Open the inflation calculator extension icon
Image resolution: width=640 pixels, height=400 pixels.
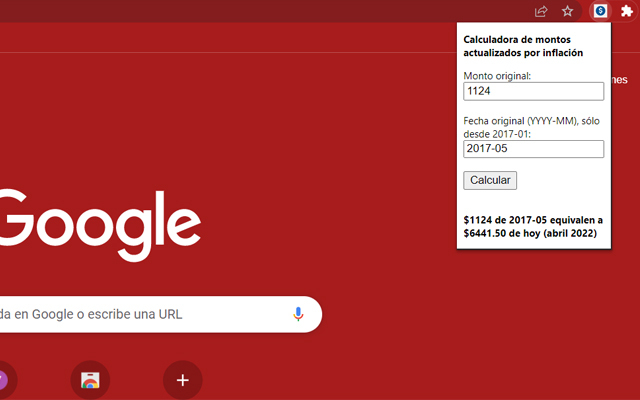pyautogui.click(x=600, y=11)
